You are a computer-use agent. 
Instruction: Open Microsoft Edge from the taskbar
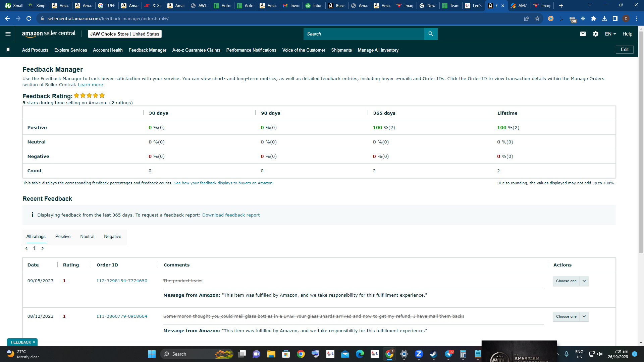tap(360, 354)
